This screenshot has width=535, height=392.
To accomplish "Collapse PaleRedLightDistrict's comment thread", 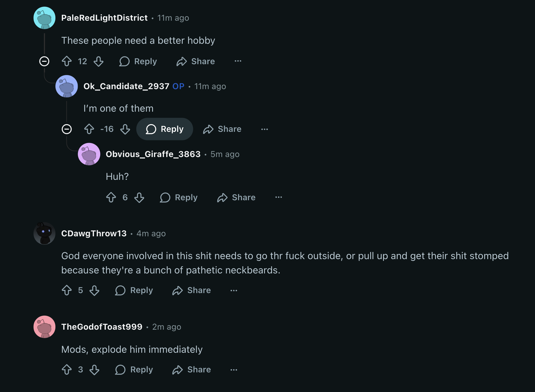I will coord(44,61).
